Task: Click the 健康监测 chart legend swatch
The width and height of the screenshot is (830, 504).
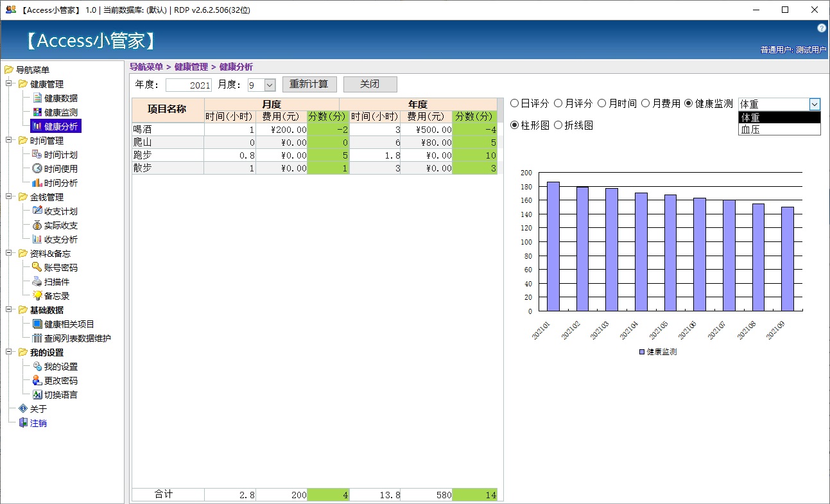Action: [x=642, y=352]
